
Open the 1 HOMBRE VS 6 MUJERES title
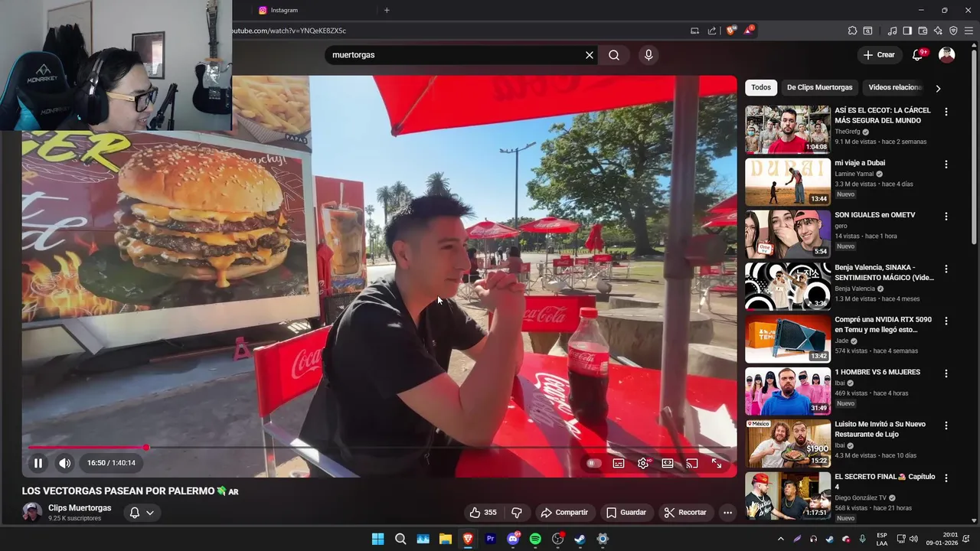pyautogui.click(x=877, y=372)
